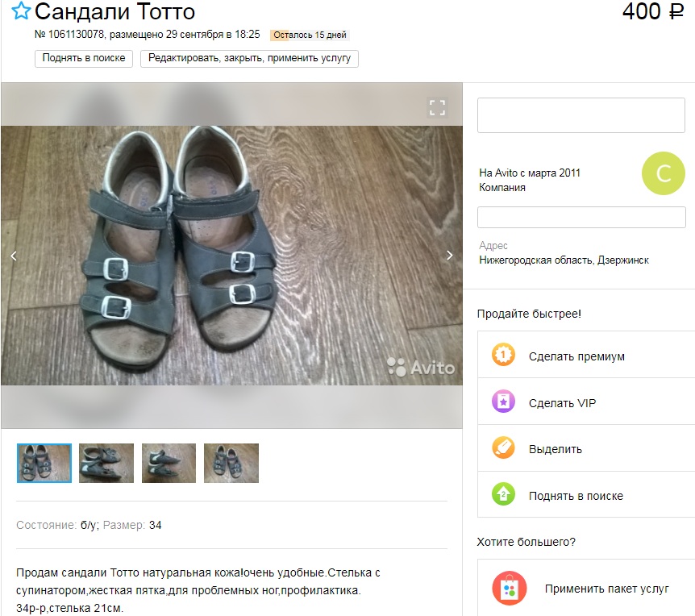695x616 pixels.
Task: Choose Выделить option
Action: click(586, 448)
